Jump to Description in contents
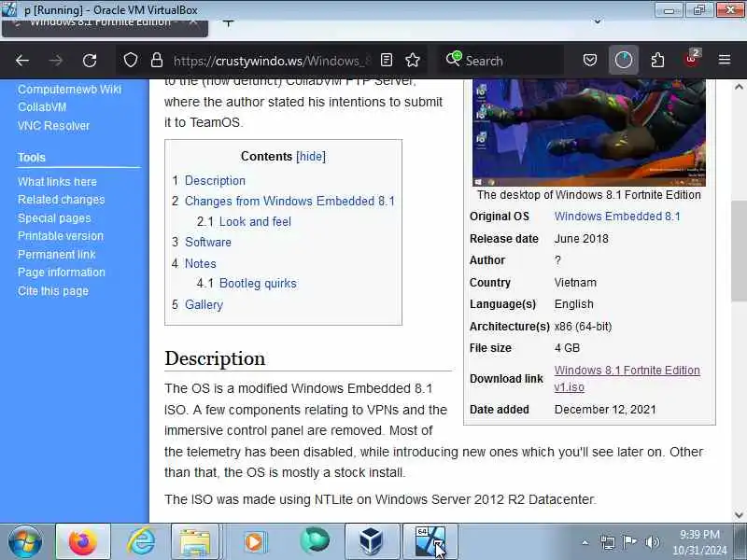Viewport: 747px width, 560px height. [215, 180]
